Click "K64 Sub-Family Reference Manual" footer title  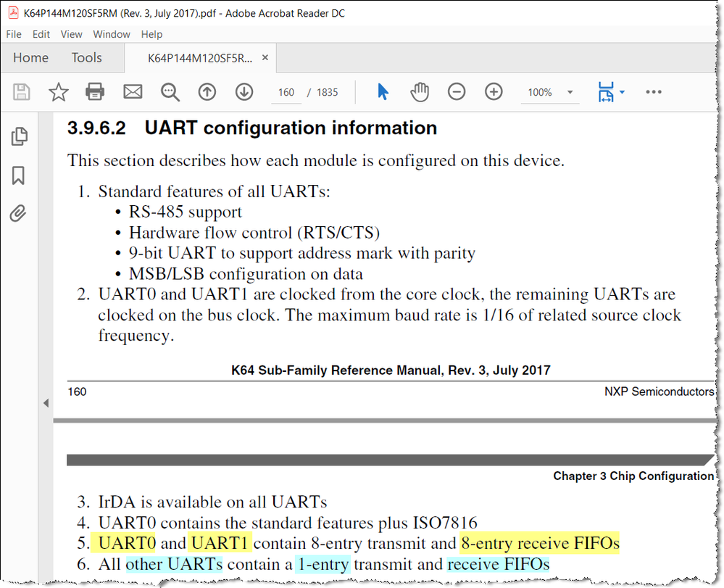(x=336, y=370)
